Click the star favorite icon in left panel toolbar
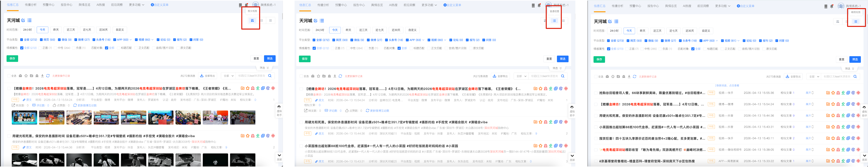This screenshot has width=868, height=167. pos(26,76)
